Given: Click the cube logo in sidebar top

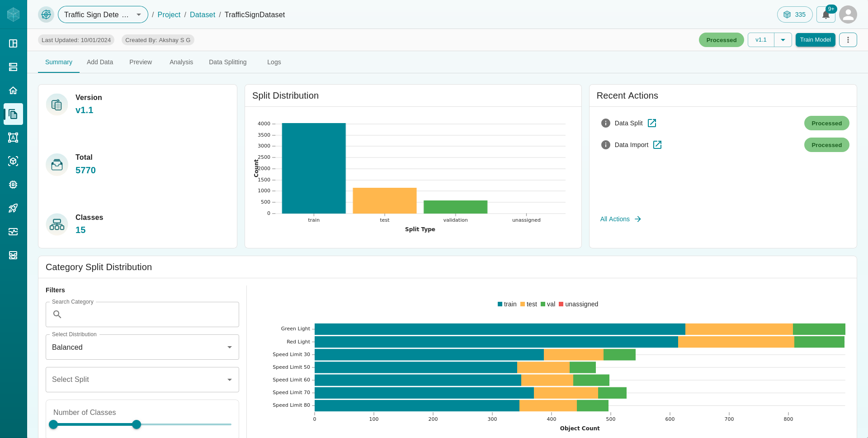Looking at the screenshot, I should click(14, 14).
